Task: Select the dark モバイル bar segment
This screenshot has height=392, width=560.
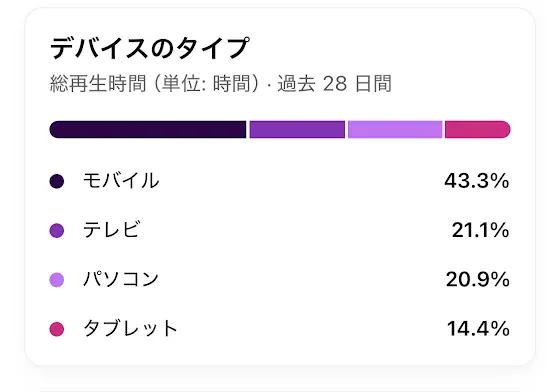Action: coord(148,129)
